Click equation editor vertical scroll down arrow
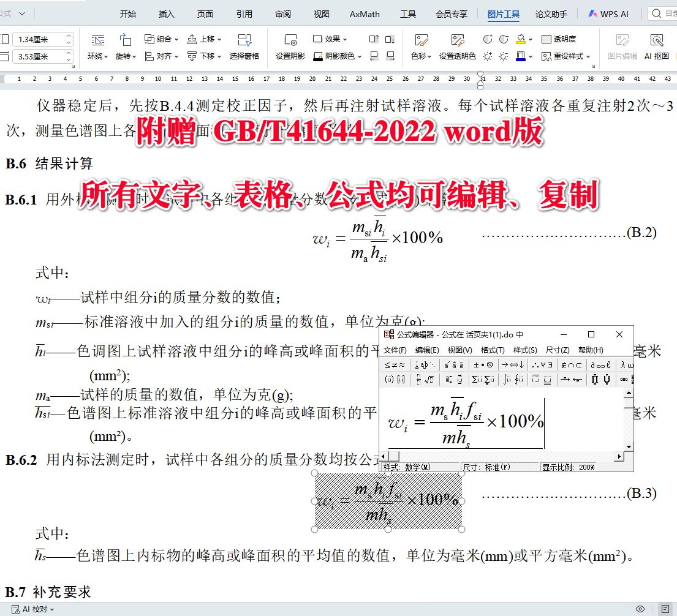This screenshot has height=616, width=677. [x=629, y=447]
